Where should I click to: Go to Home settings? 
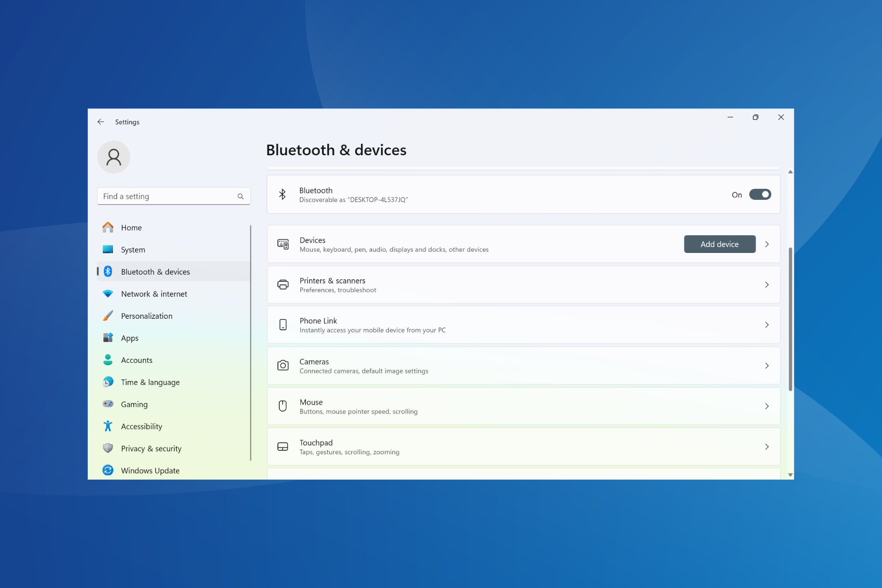174,227
